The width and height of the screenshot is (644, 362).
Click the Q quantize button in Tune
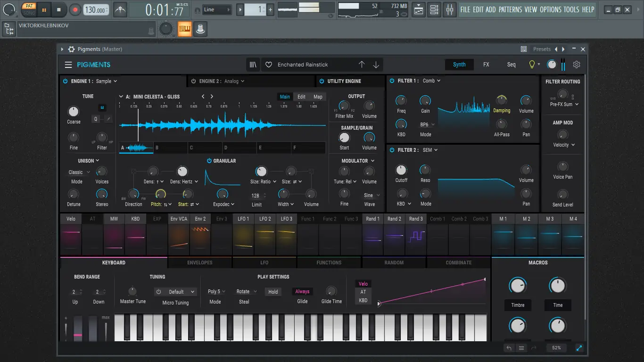click(x=96, y=119)
